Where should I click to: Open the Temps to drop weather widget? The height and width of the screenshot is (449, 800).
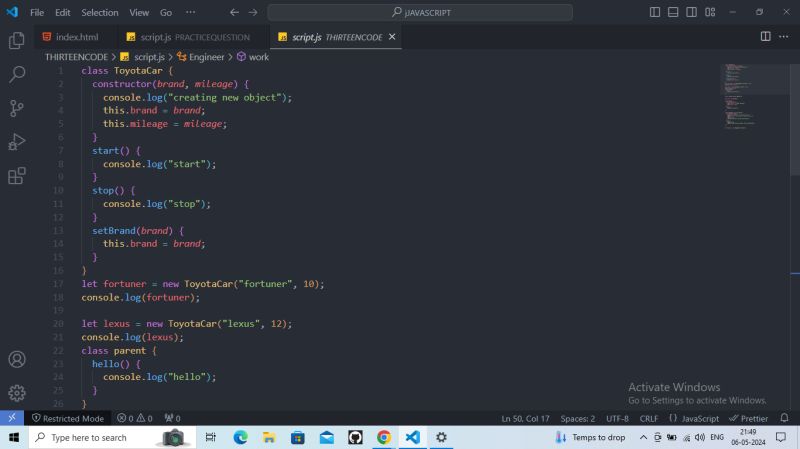click(x=590, y=437)
